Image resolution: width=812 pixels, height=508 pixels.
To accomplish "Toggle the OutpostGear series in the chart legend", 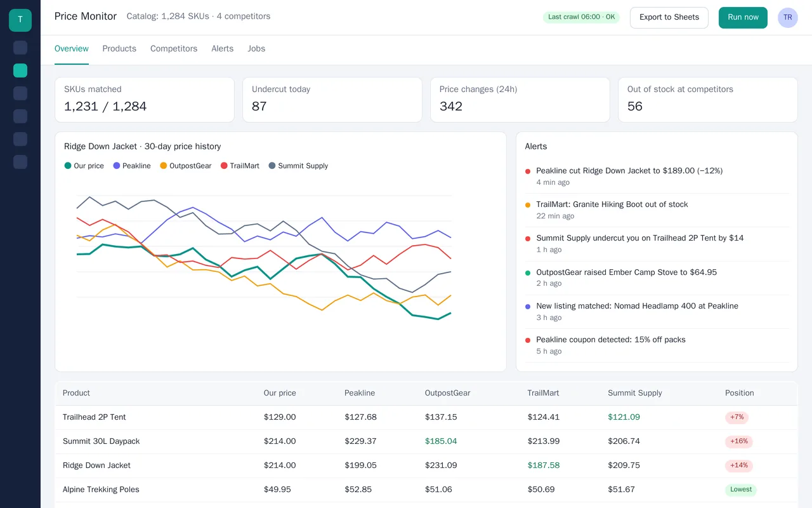I will pos(186,166).
